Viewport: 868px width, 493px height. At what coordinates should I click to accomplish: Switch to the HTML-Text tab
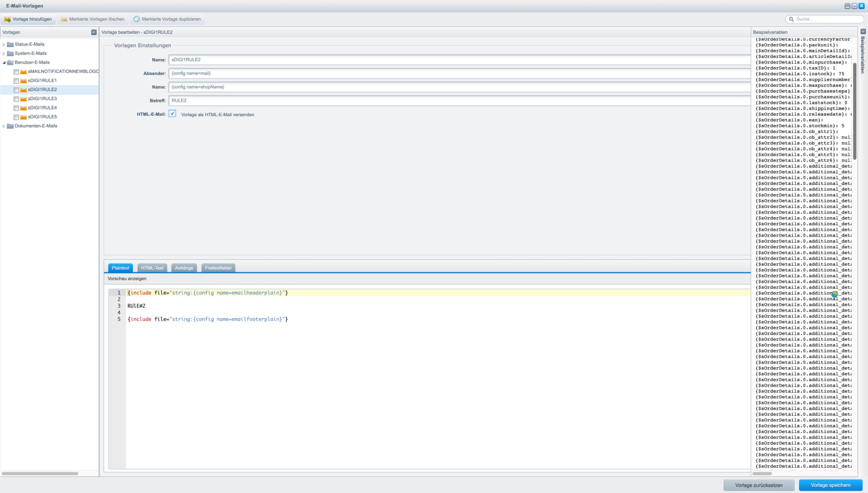tap(152, 268)
